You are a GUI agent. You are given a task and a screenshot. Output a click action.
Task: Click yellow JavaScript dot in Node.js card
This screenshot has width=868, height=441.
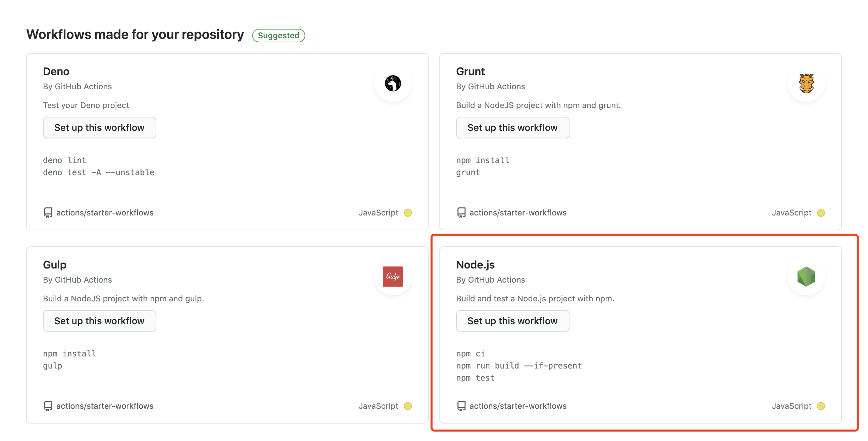click(x=821, y=406)
